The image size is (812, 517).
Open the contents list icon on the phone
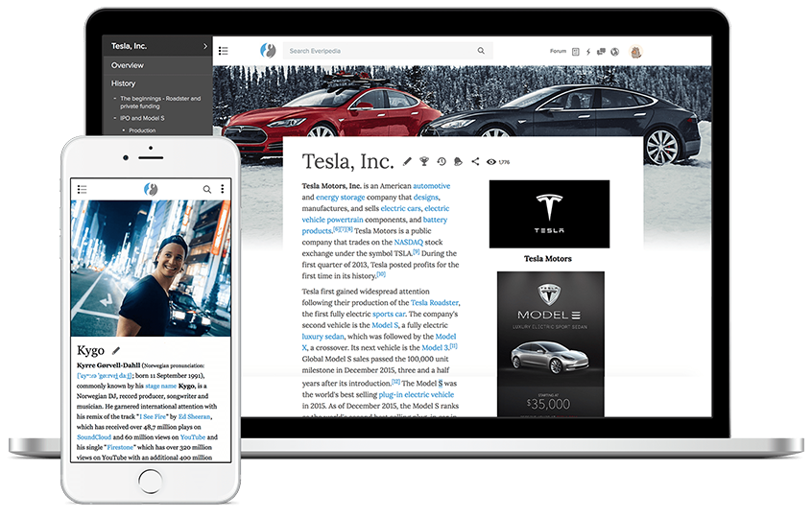(82, 189)
